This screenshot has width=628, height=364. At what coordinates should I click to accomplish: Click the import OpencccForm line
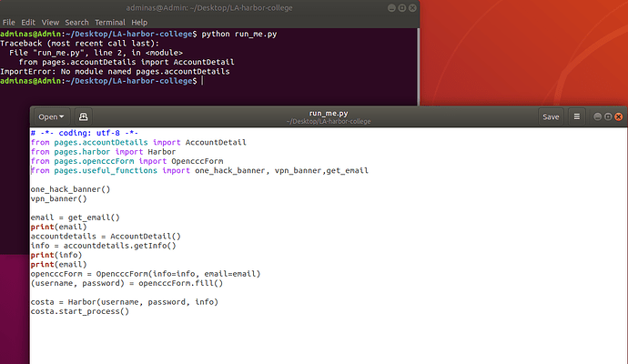coord(127,161)
